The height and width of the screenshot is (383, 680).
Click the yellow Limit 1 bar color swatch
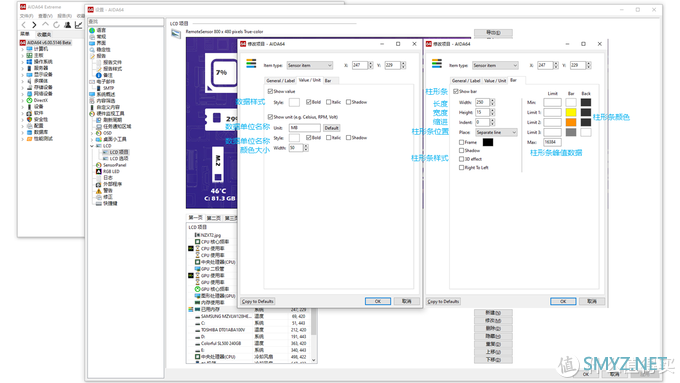point(571,112)
